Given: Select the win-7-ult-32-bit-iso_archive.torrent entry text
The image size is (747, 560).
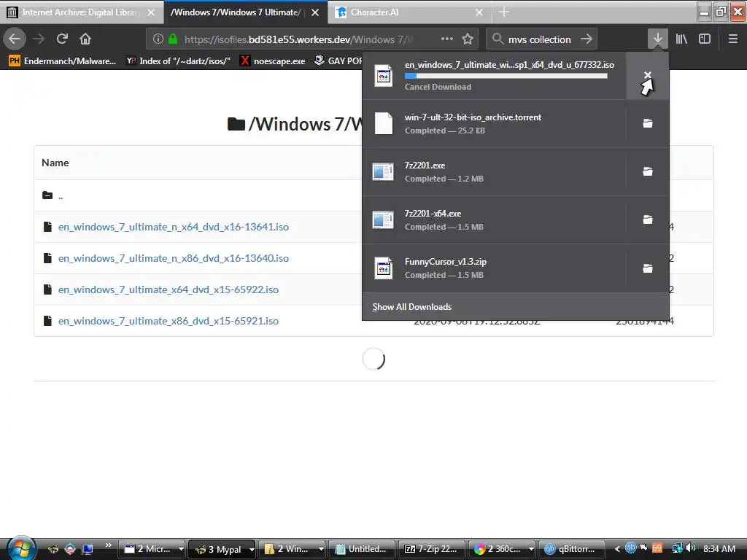Looking at the screenshot, I should tap(473, 117).
